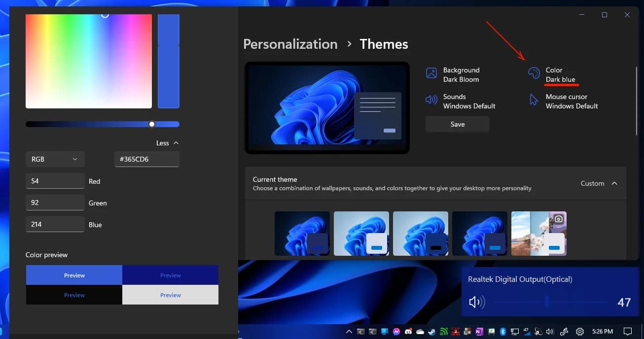Image resolution: width=644 pixels, height=339 pixels.
Task: Click the 5:26 PM taskbar clock
Action: 603,332
